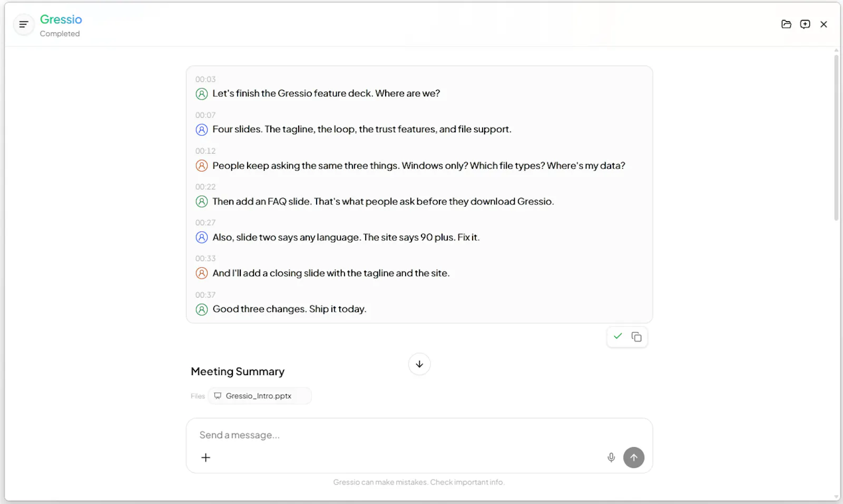Open the folder icon in header
Viewport: 843px width, 504px height.
click(786, 24)
